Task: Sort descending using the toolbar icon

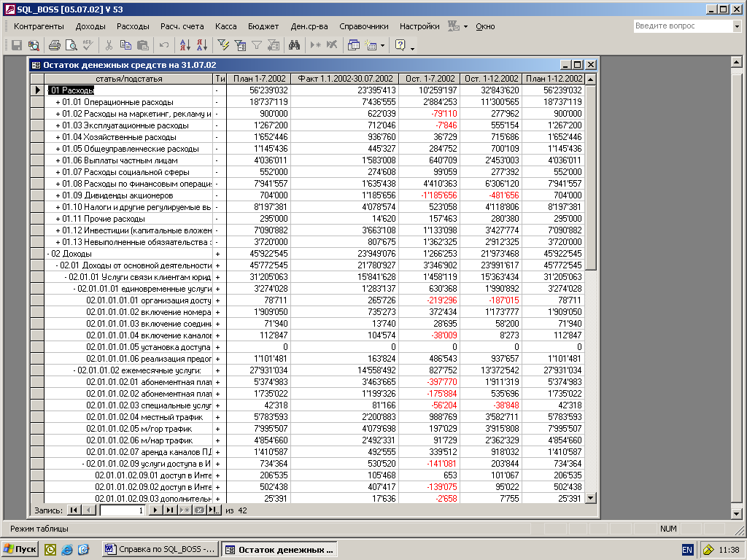Action: (201, 45)
